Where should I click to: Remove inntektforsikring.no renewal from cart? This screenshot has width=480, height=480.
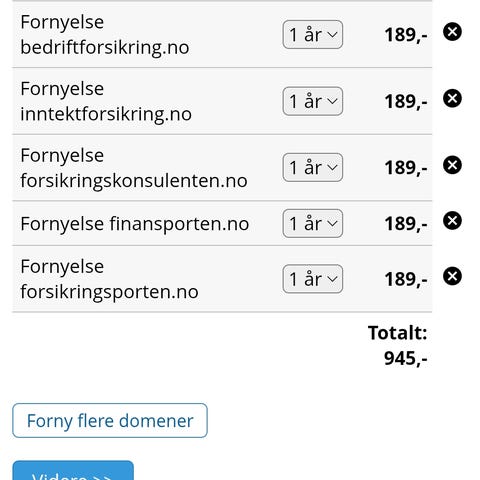click(x=452, y=98)
